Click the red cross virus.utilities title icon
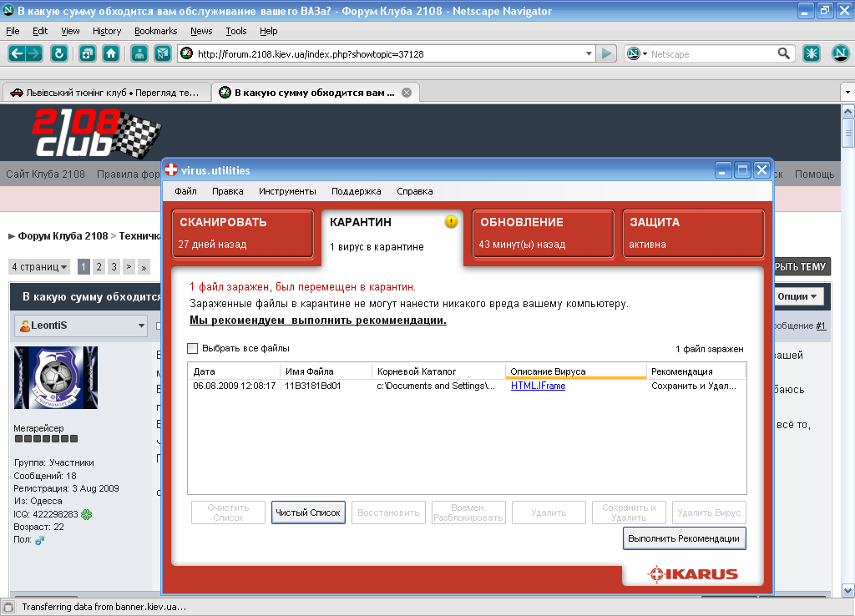 [x=171, y=170]
